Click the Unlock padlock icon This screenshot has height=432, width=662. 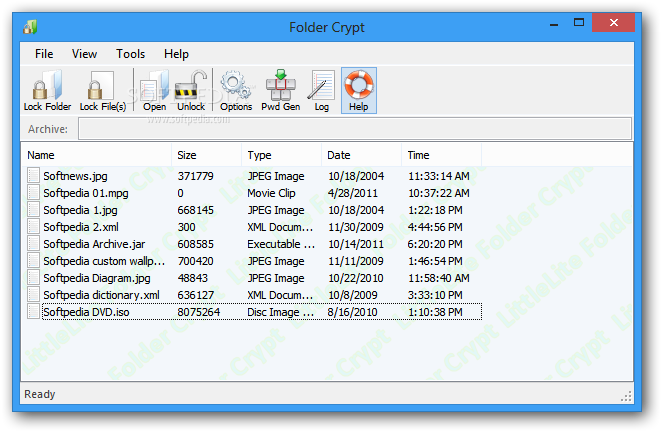coord(191,90)
